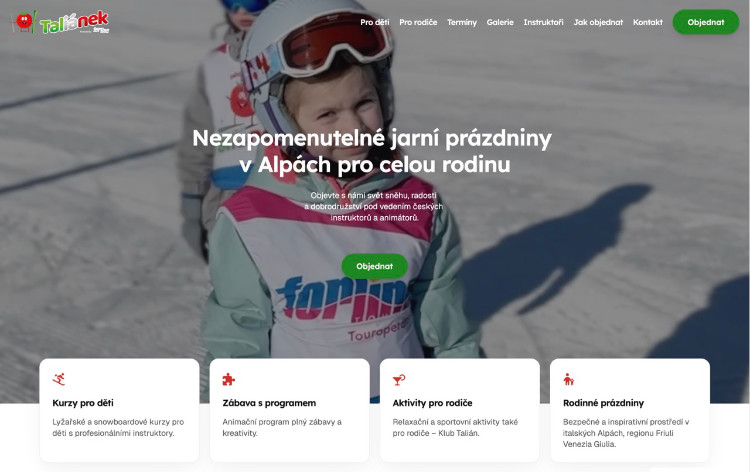
Task: Open the Jak objednat navigation link
Action: (598, 22)
